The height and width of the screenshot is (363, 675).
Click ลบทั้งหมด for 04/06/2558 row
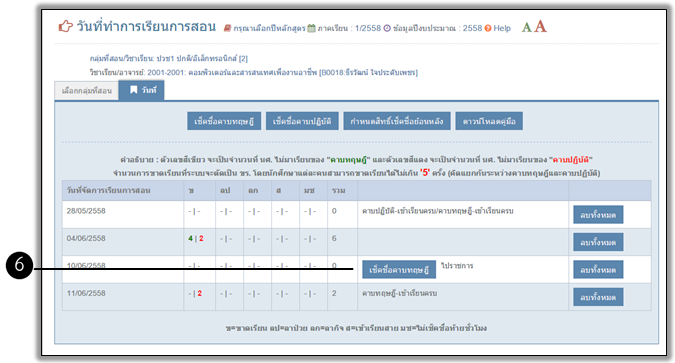coord(598,242)
